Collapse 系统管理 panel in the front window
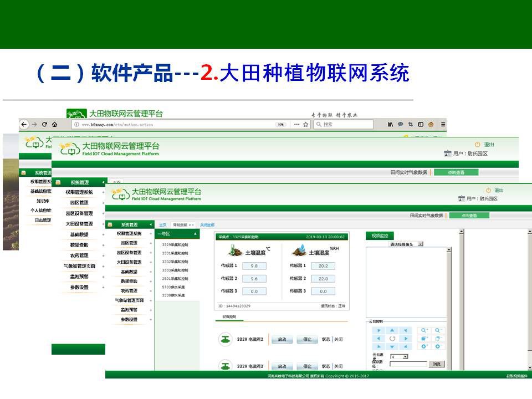532x399 pixels. tap(151, 224)
